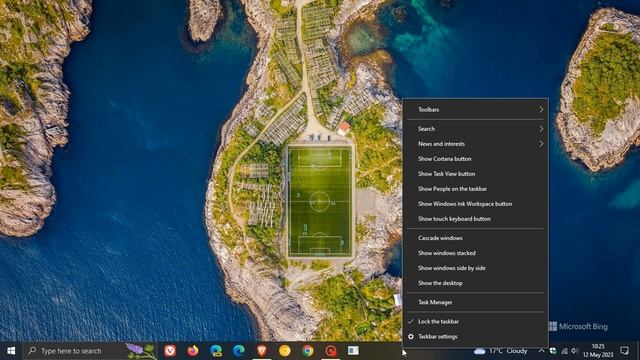
Task: Toggle Show touch keyboard button
Action: pyautogui.click(x=476, y=219)
